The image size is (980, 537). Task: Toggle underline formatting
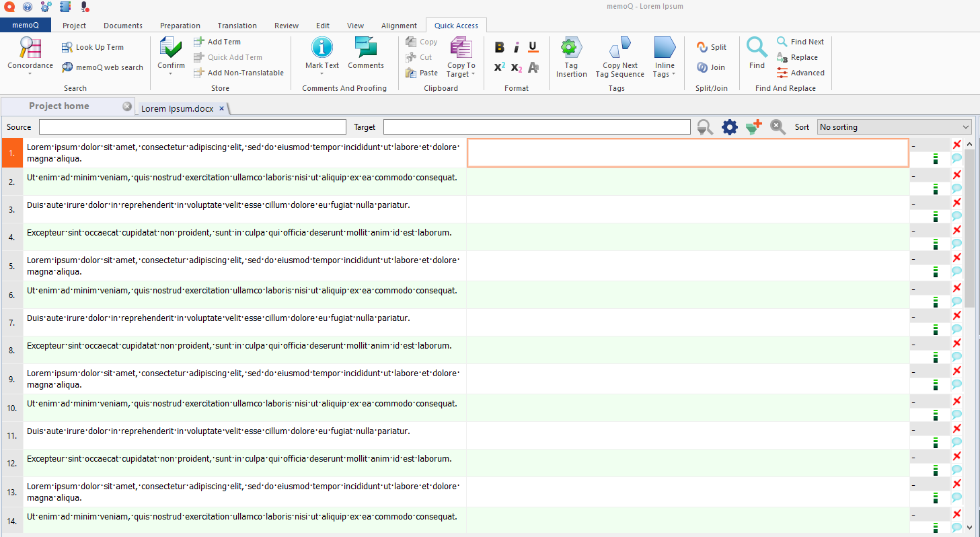click(533, 47)
